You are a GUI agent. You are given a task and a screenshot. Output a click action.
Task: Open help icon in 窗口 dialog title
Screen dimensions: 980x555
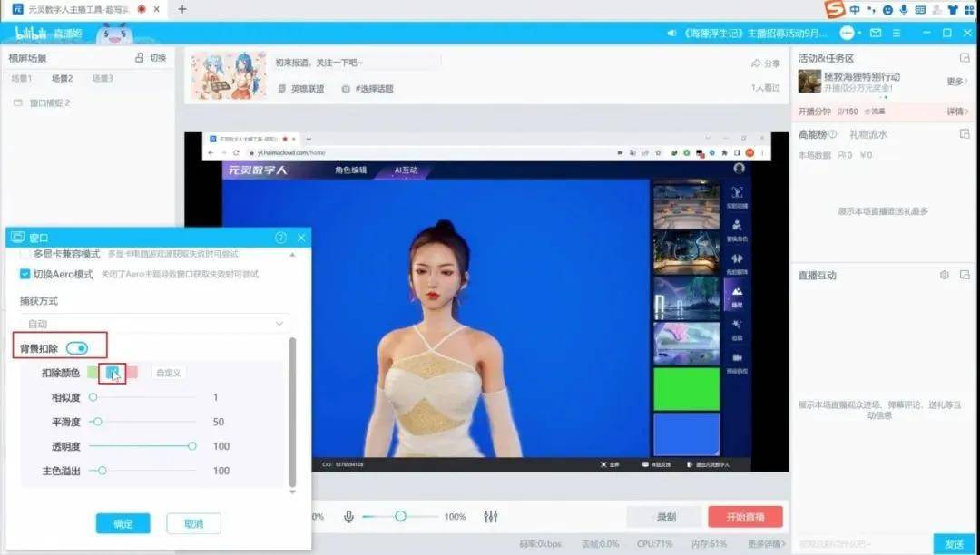pos(280,238)
